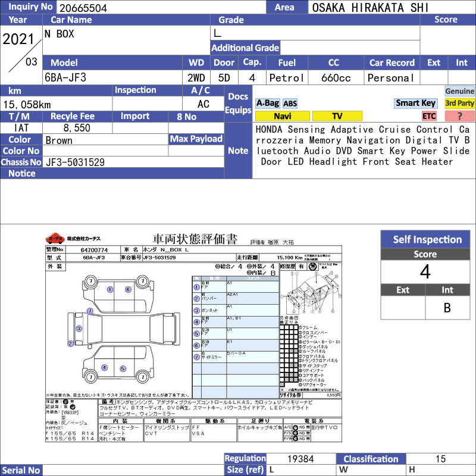Select the yellow TV badge

[337, 116]
